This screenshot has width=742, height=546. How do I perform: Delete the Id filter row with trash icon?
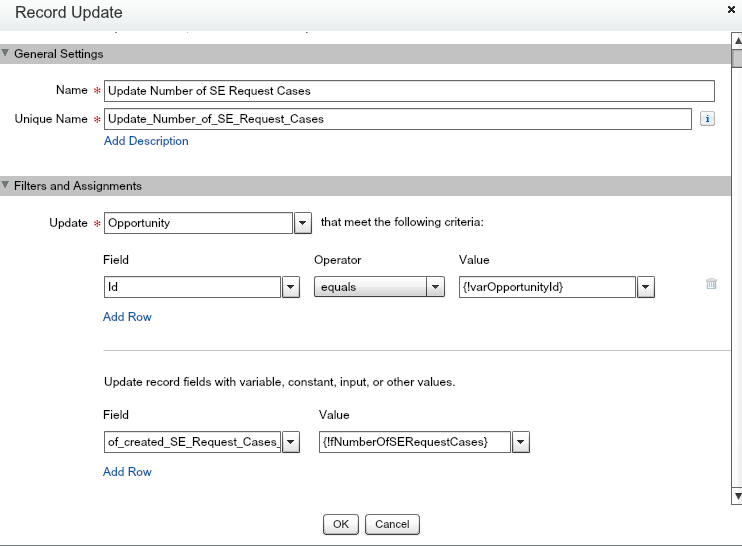(711, 284)
